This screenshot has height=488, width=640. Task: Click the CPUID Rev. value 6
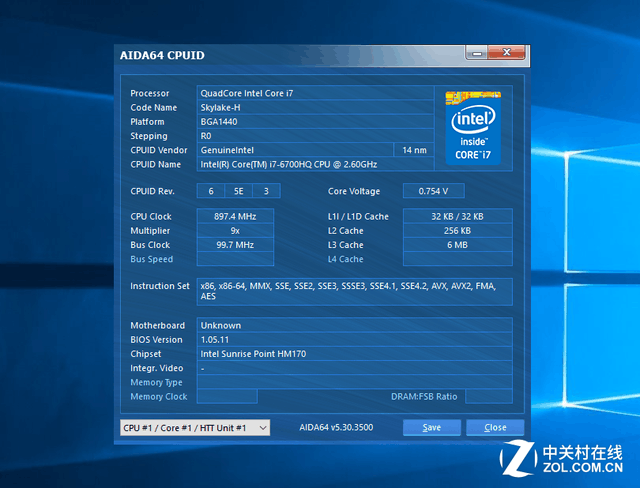tap(211, 191)
